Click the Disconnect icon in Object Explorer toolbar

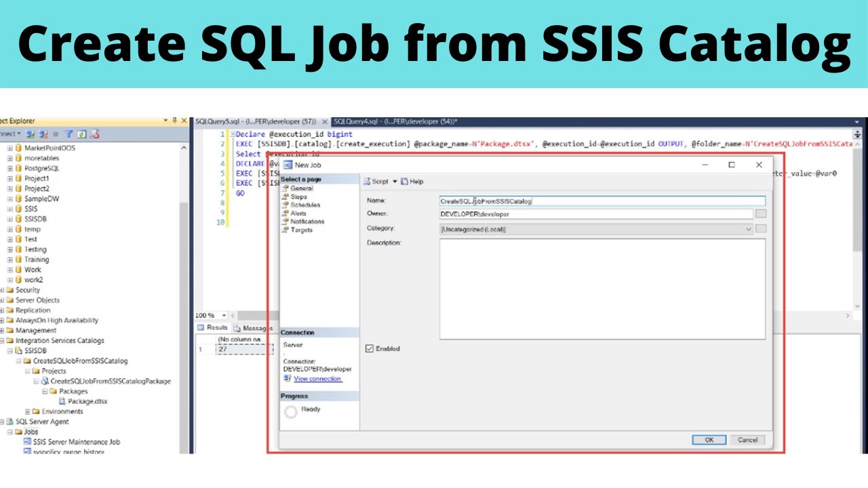point(43,134)
